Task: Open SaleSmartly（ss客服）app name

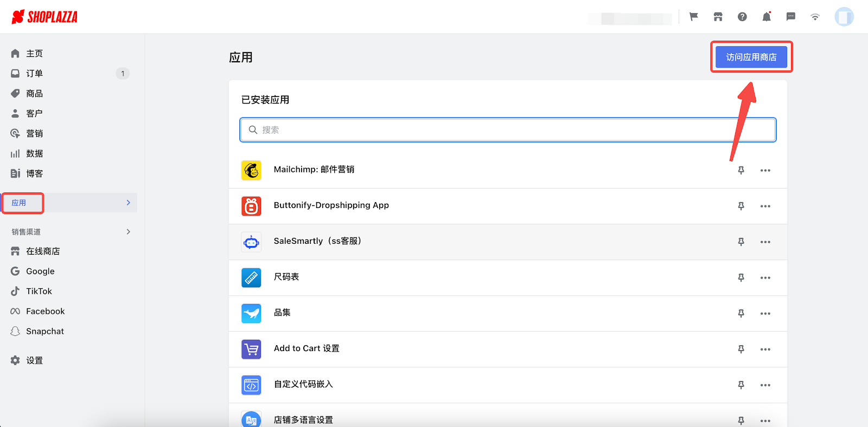Action: (319, 241)
